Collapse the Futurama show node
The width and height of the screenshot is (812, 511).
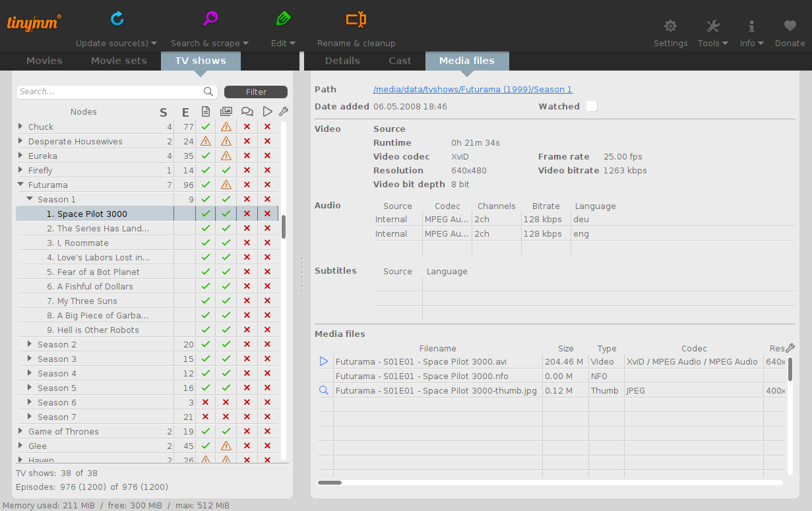(21, 185)
